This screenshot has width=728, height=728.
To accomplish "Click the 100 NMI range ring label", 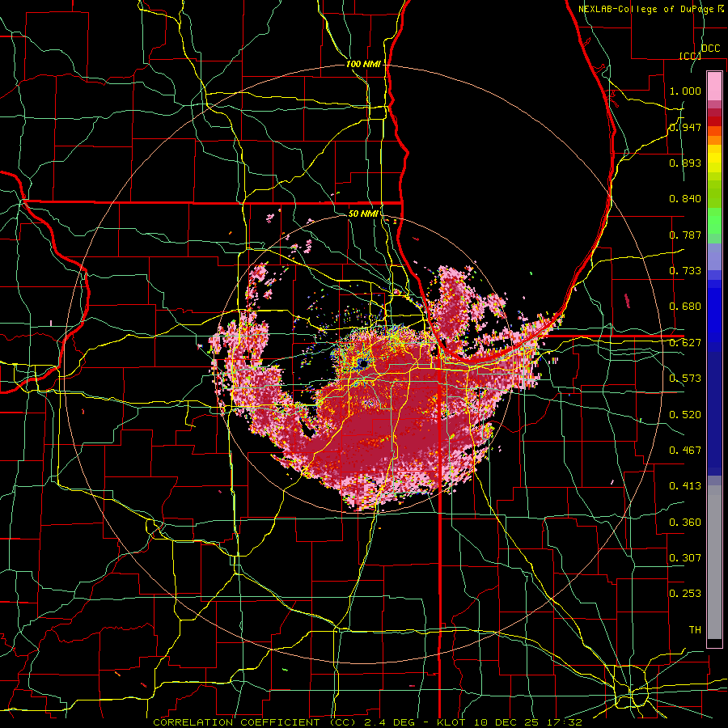I will tap(363, 64).
